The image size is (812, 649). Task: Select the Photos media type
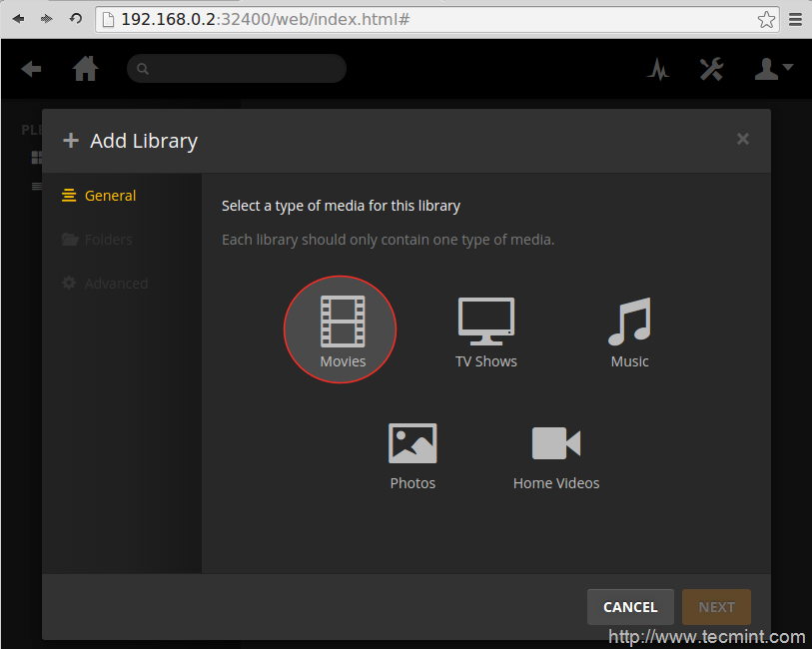[x=412, y=455]
